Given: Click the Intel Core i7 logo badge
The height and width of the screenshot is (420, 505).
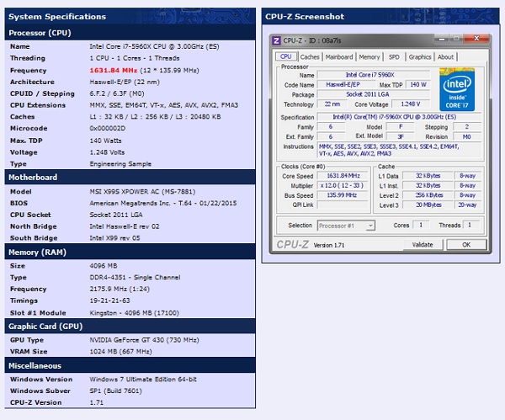Looking at the screenshot, I should click(x=457, y=89).
